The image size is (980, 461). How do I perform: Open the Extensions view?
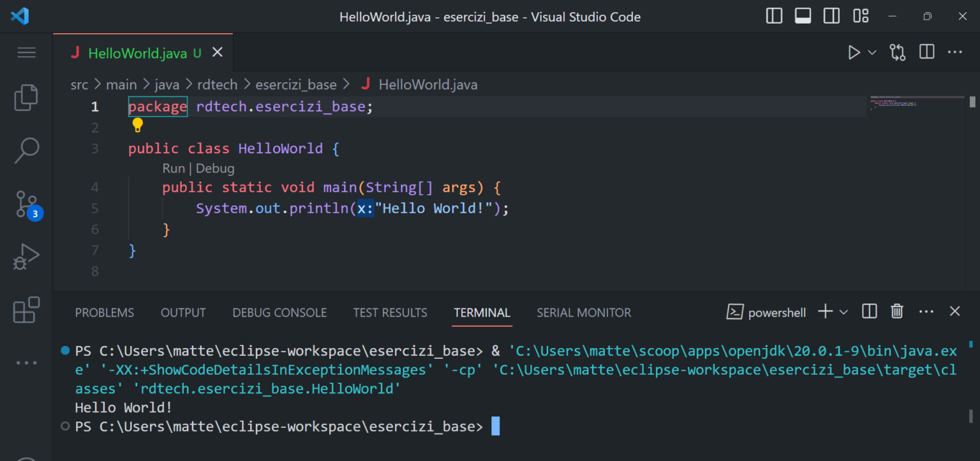[26, 310]
